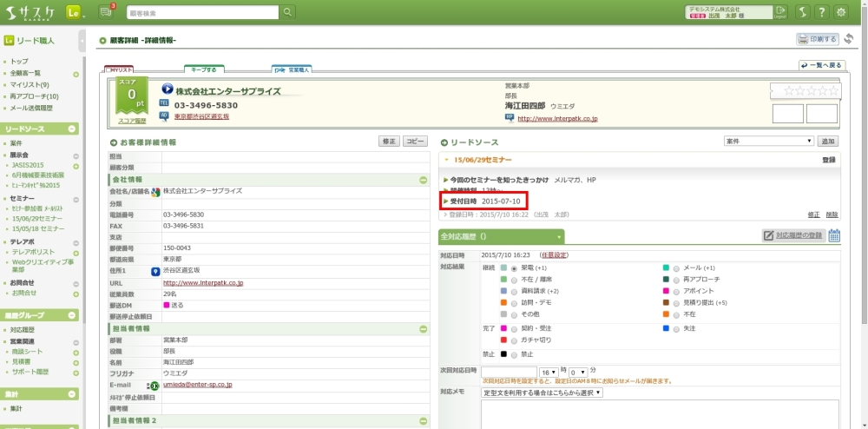
Task: Click the blue play icon beside company name
Action: coord(167,90)
